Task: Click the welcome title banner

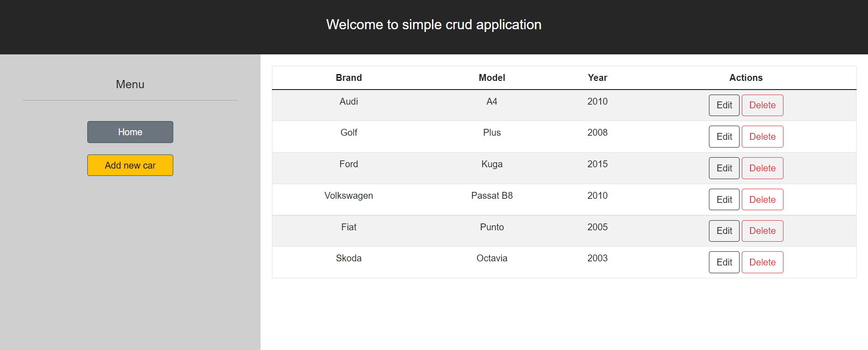Action: 434,25
